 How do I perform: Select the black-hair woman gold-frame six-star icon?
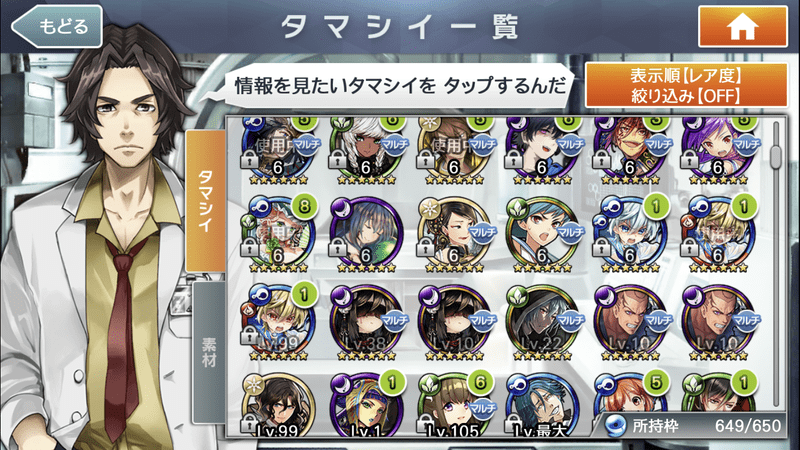[454, 234]
